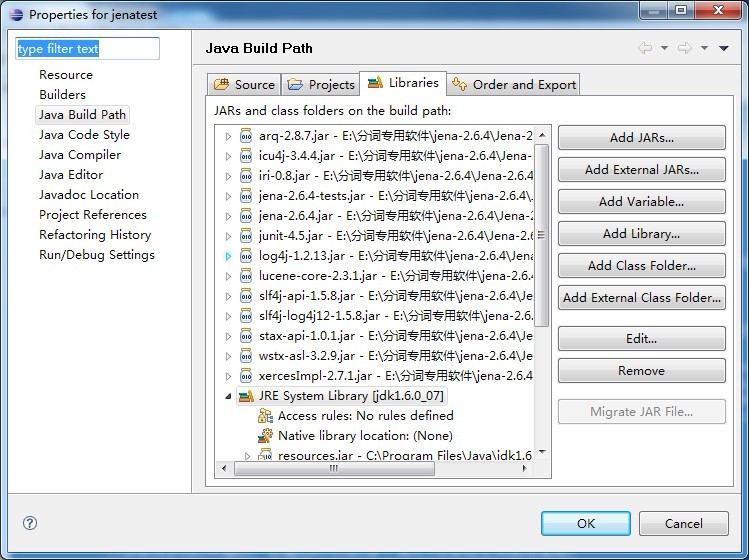749x560 pixels.
Task: Select the Libraries tab
Action: click(403, 83)
